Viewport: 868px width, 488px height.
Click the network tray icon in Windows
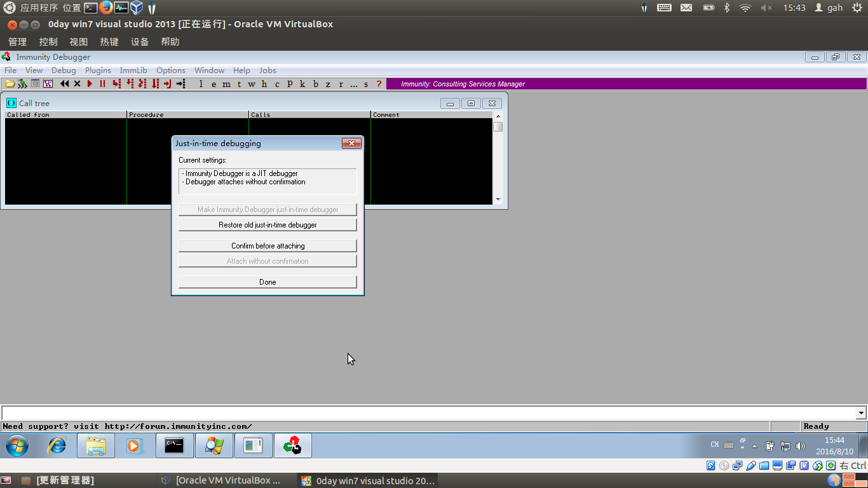(785, 445)
